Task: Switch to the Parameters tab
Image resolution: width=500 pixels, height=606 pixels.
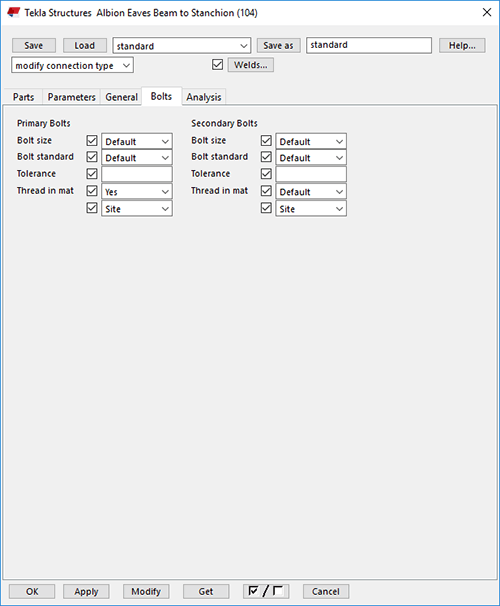Action: tap(71, 97)
